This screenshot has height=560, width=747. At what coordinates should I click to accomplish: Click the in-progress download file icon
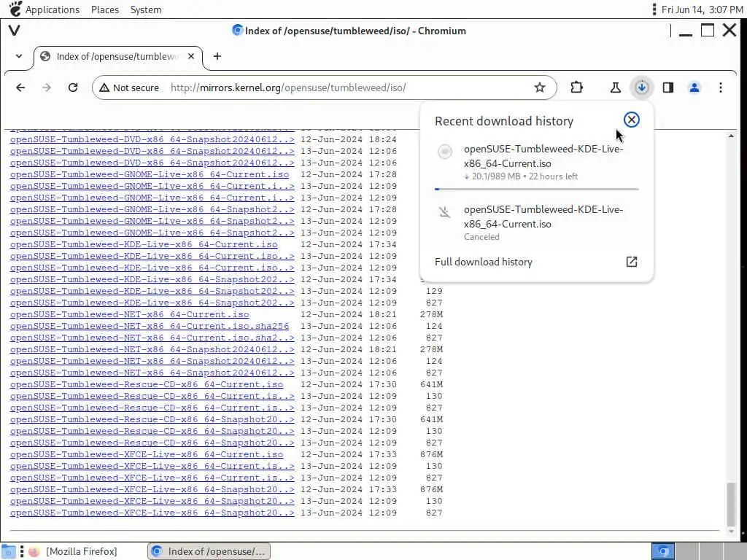pyautogui.click(x=445, y=152)
